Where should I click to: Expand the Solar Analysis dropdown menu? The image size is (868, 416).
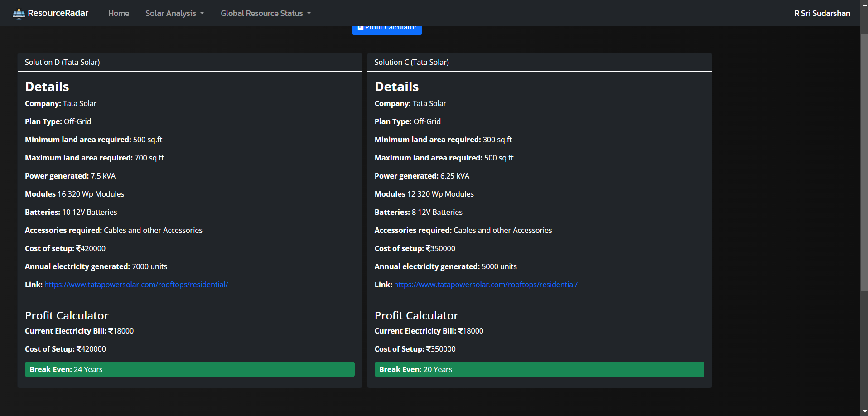tap(174, 13)
